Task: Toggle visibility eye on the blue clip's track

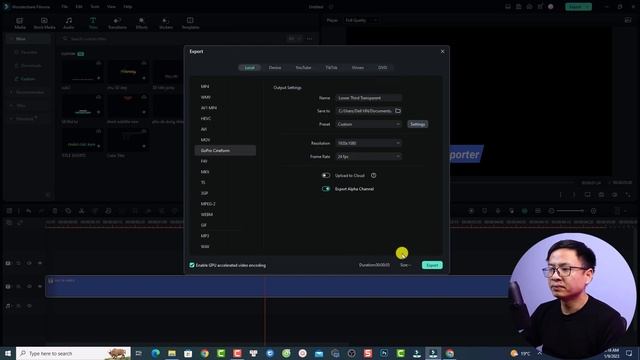Action: tap(40, 287)
